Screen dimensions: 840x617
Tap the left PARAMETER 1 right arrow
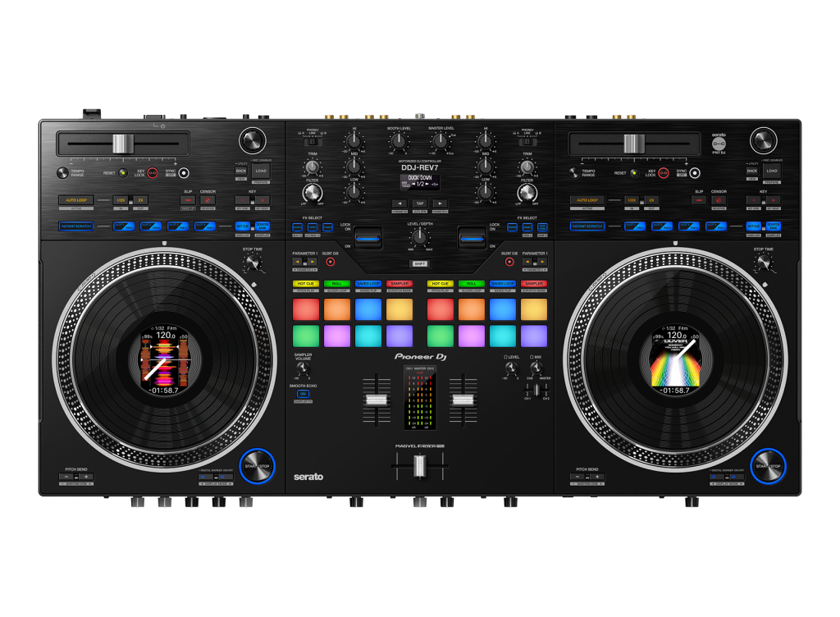[x=313, y=262]
